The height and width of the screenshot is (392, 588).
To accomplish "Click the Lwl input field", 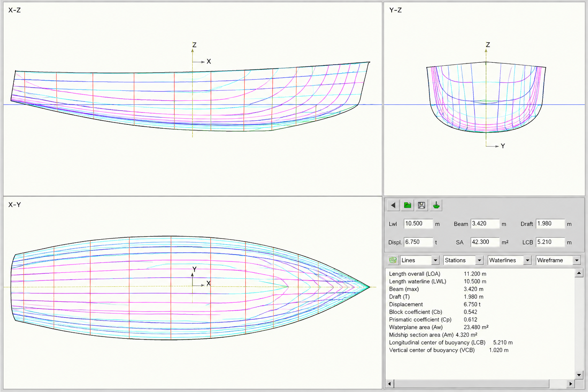I will pyautogui.click(x=418, y=224).
